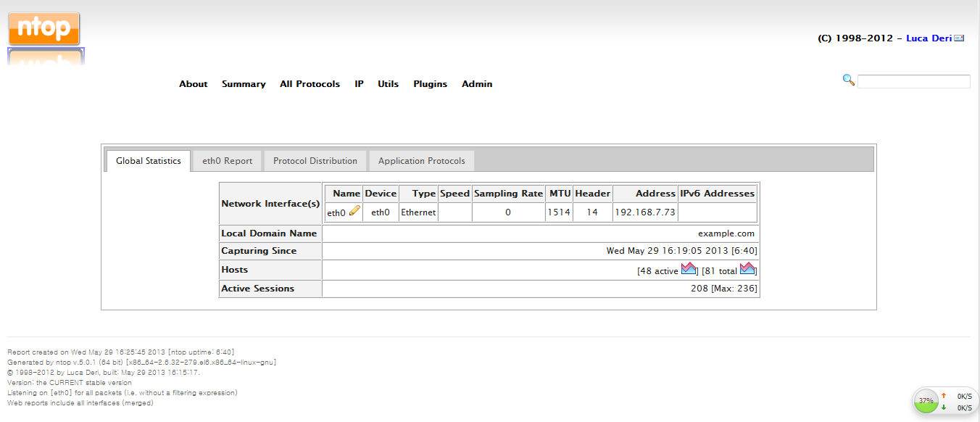Click the 37% green usage indicator

(926, 400)
